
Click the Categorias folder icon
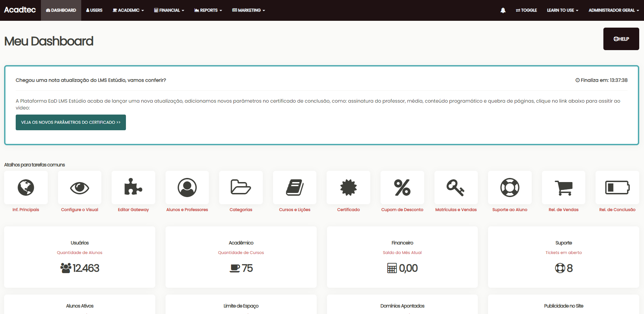[x=241, y=188]
